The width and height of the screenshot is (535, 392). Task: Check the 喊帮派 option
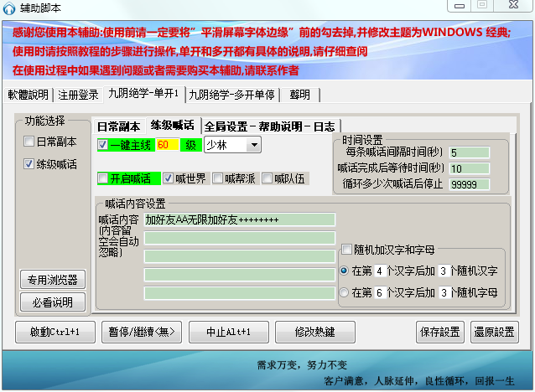[217, 178]
